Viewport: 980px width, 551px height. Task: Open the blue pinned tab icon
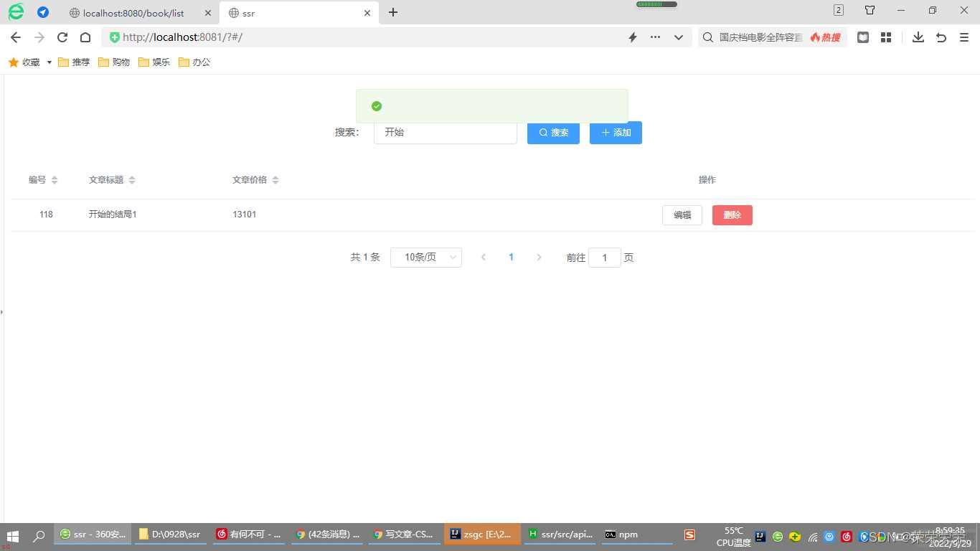(x=43, y=12)
